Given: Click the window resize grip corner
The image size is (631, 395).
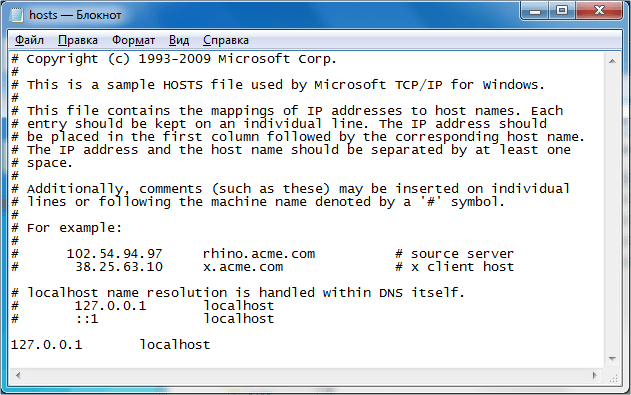Looking at the screenshot, I should pyautogui.click(x=613, y=377).
